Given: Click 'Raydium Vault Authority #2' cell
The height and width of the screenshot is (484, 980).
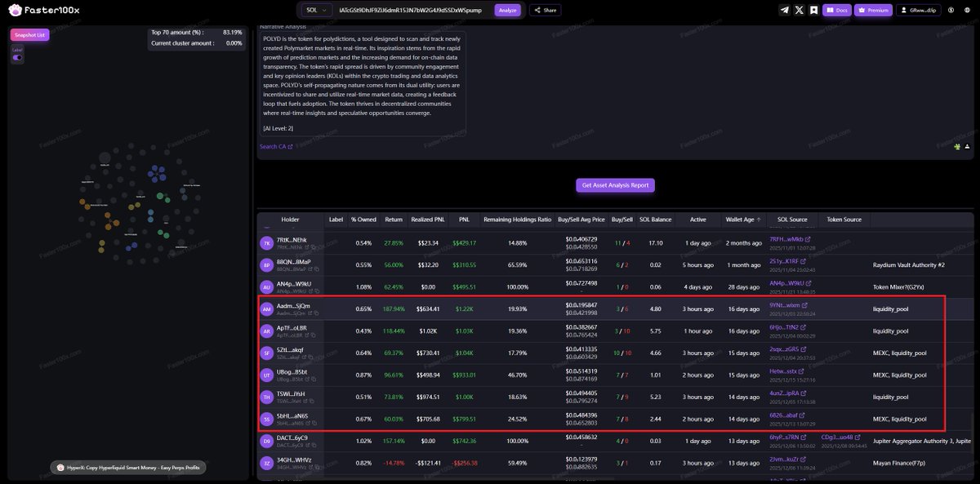Looking at the screenshot, I should click(x=908, y=265).
